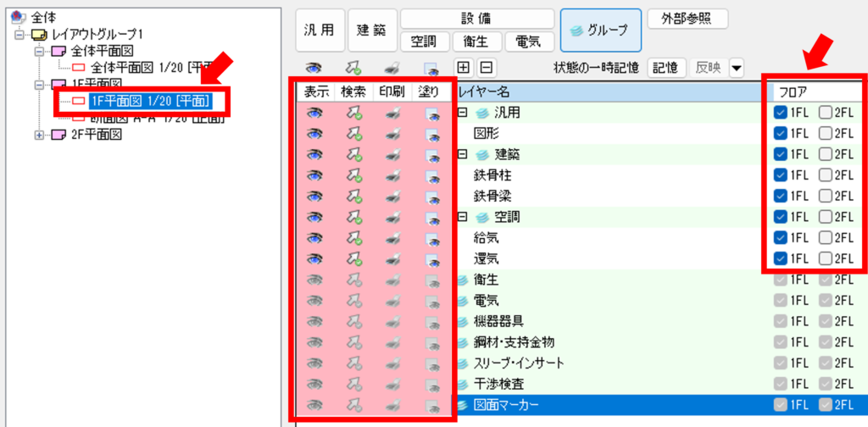
Task: Click the search arrow icon in toolbar
Action: click(353, 68)
